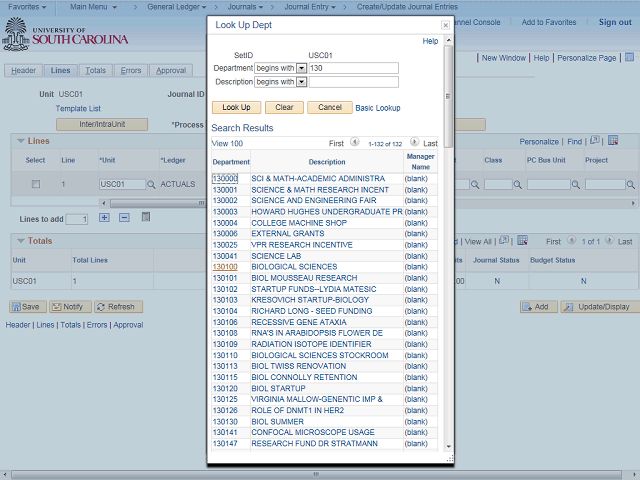The height and width of the screenshot is (480, 640).
Task: Sort results by Description column header
Action: (x=327, y=162)
